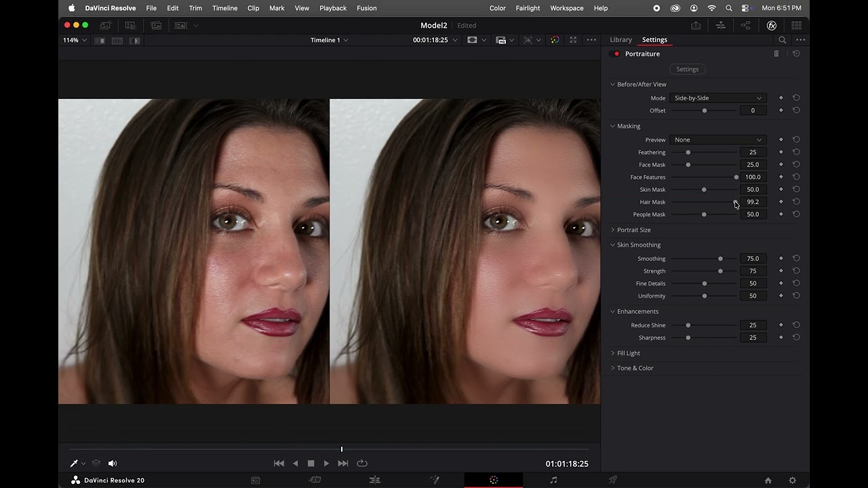
Task: Open Project Settings gear icon
Action: pyautogui.click(x=792, y=481)
